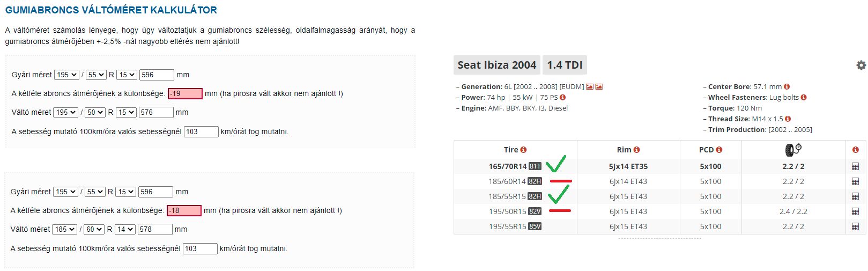Open the calculator for the 195/55R15 tire
This screenshot has height=271, width=868.
click(855, 226)
